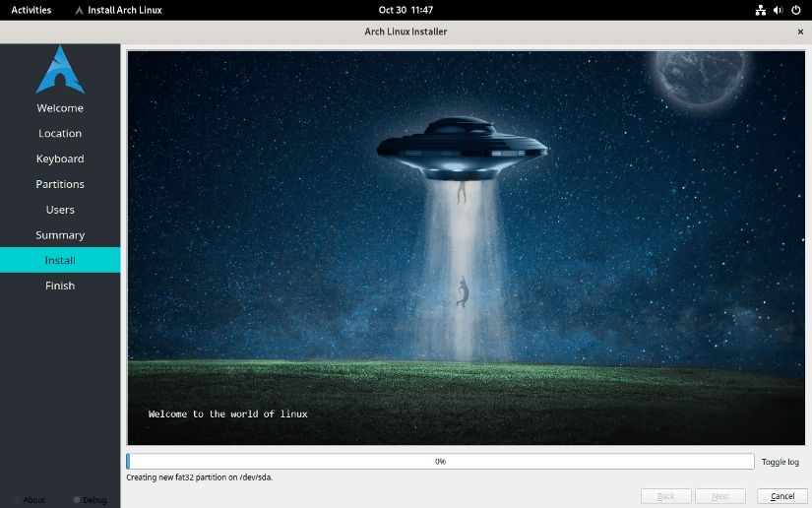Select the Finish step in sidebar
Viewport: 812px width, 508px height.
coord(60,286)
